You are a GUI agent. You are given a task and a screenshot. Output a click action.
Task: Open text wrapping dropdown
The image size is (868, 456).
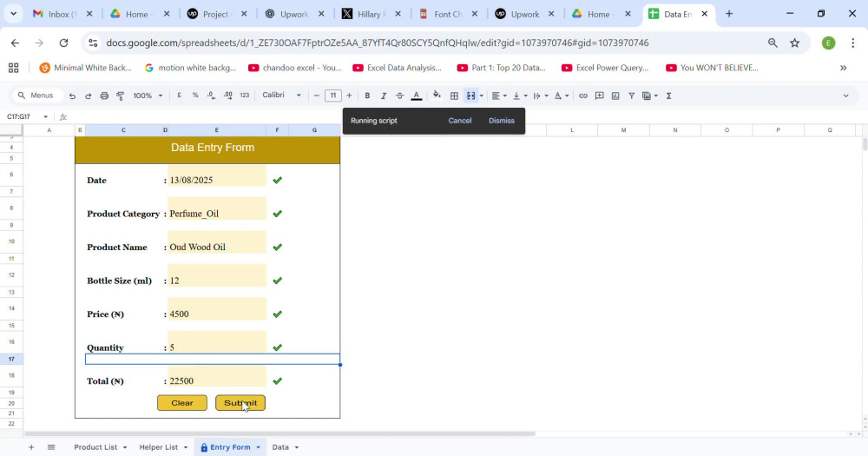pyautogui.click(x=540, y=96)
